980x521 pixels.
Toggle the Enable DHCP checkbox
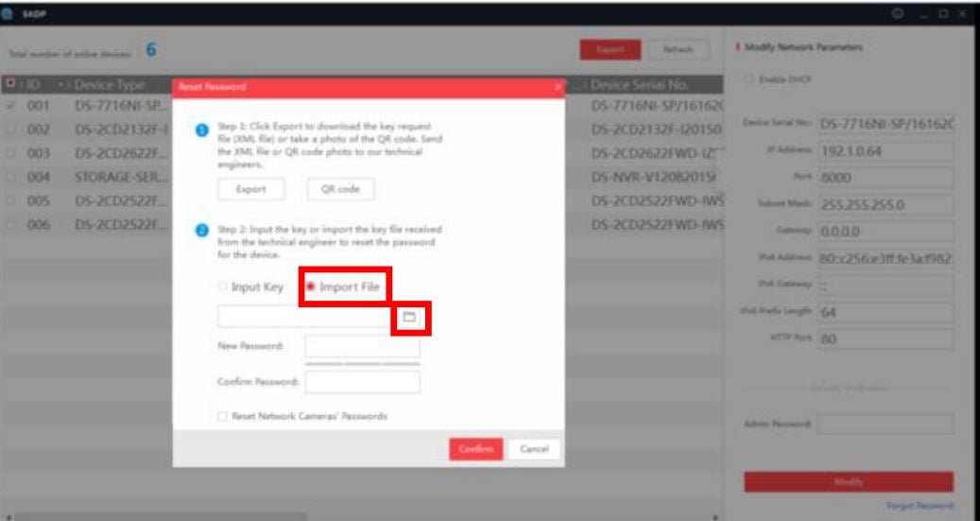tap(748, 78)
